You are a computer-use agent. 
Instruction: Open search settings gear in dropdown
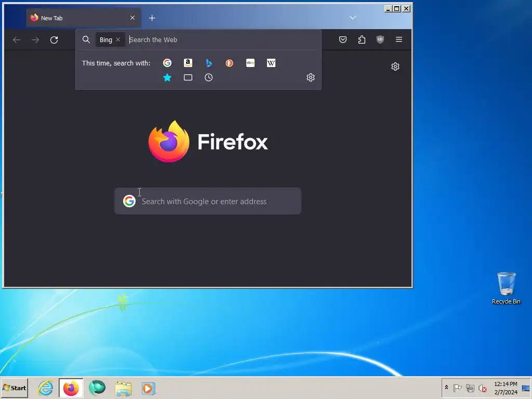(x=311, y=77)
